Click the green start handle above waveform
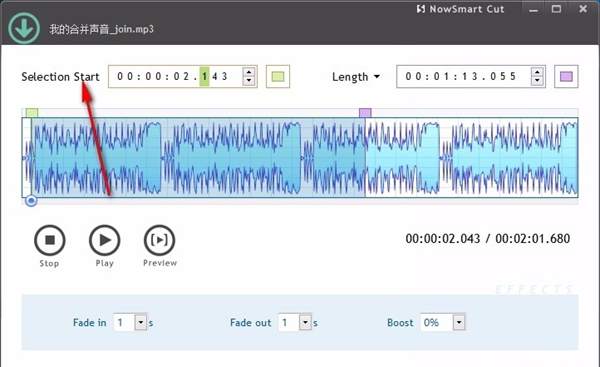 click(32, 113)
